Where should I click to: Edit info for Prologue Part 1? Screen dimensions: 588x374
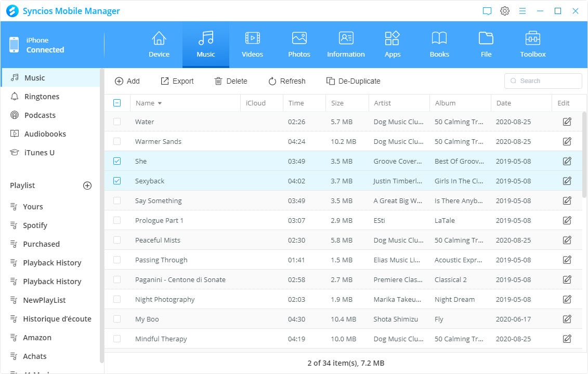(x=567, y=220)
